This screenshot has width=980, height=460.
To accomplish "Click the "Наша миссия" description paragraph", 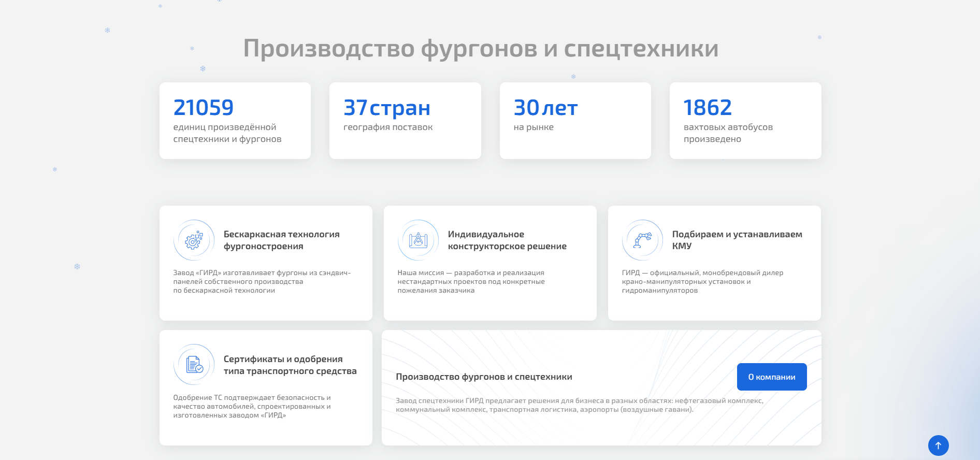I will coord(470,282).
